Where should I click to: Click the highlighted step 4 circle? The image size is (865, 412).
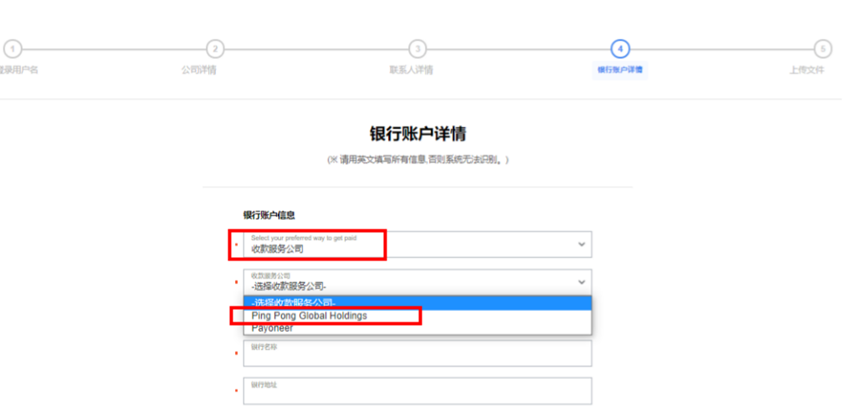620,49
